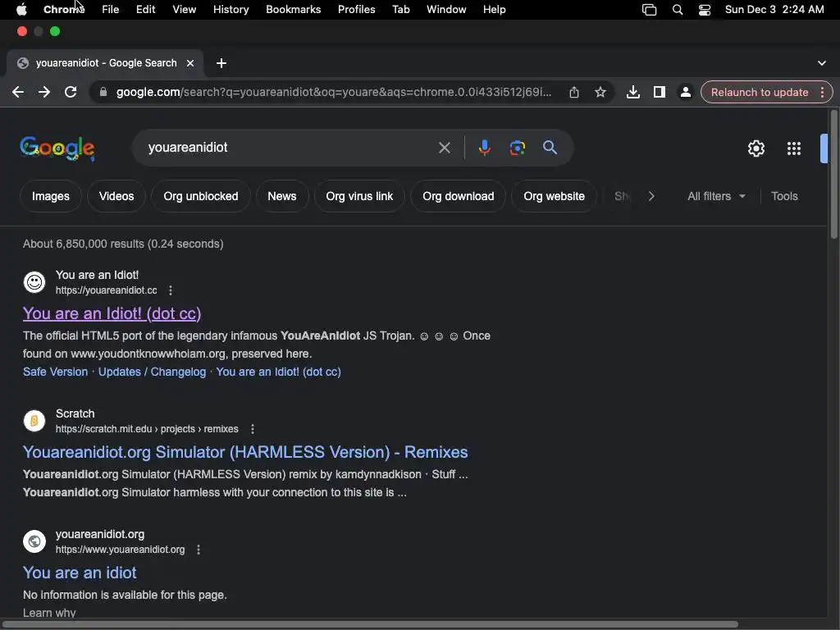Open the Help menu

(x=494, y=10)
